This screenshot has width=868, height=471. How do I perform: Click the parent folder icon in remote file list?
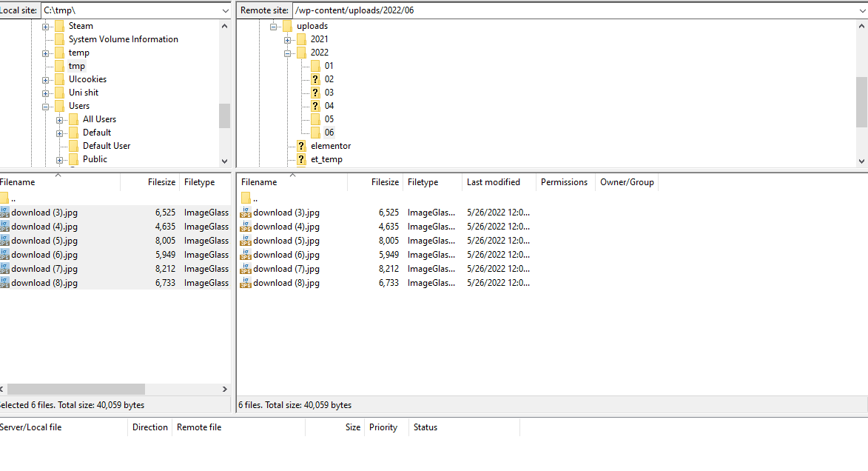click(246, 198)
